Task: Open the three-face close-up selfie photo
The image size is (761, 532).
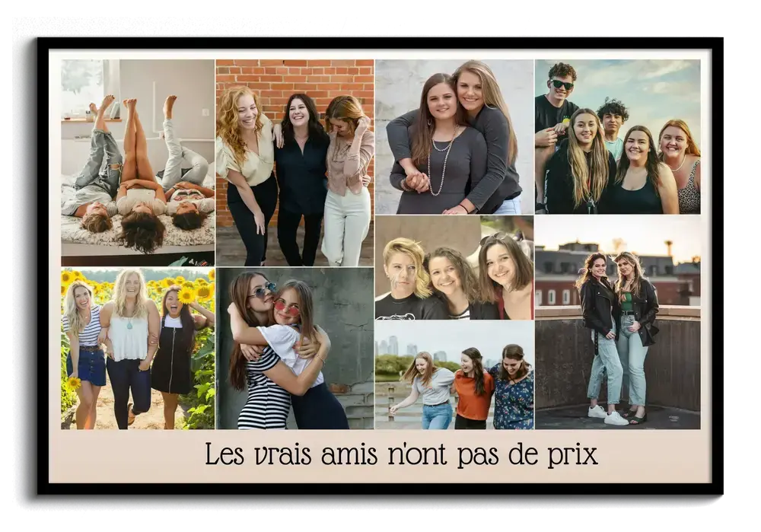Action: click(x=454, y=267)
